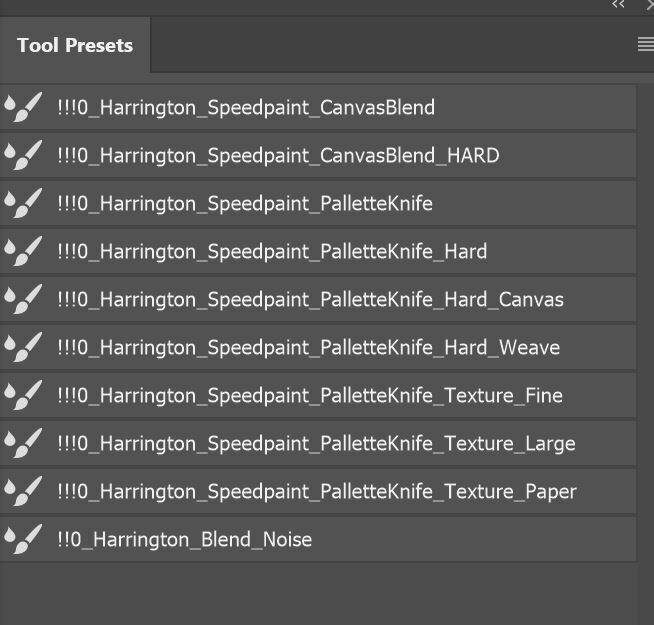Pick the Harrington_Blend_Noise preset name

pyautogui.click(x=185, y=539)
